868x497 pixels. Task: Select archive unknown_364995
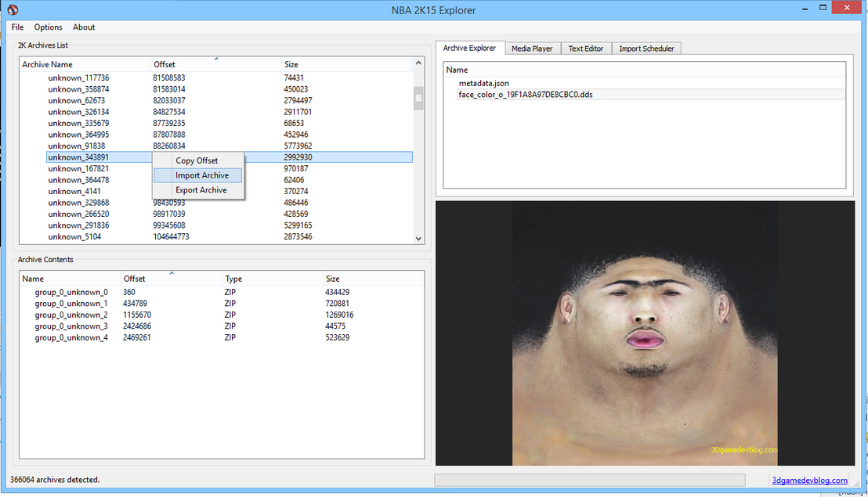[78, 135]
